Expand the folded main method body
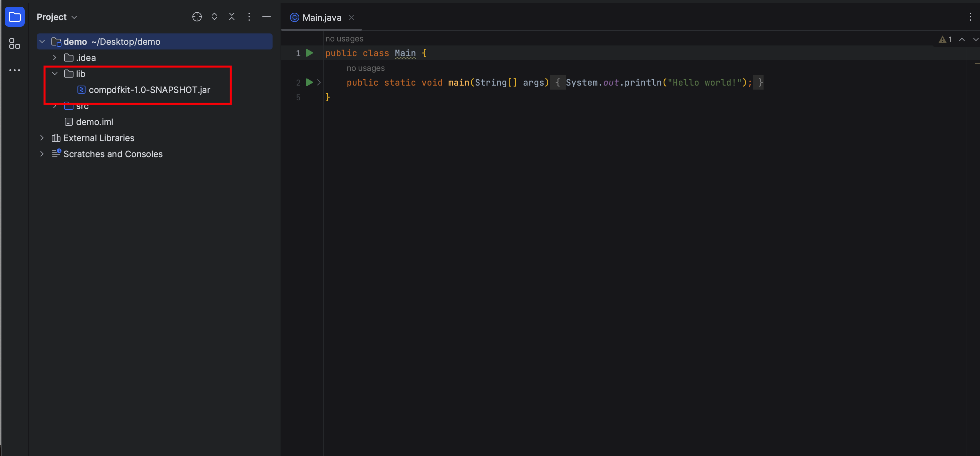 [x=319, y=82]
